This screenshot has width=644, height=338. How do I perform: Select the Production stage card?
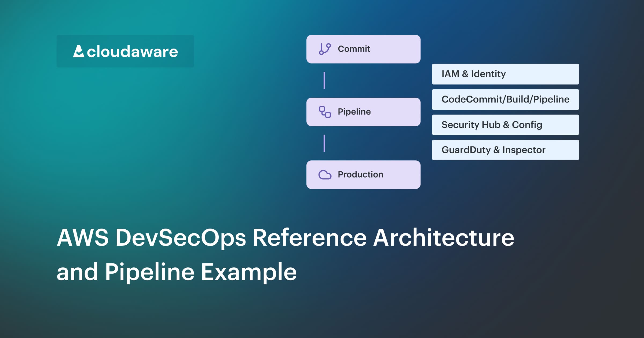363,175
